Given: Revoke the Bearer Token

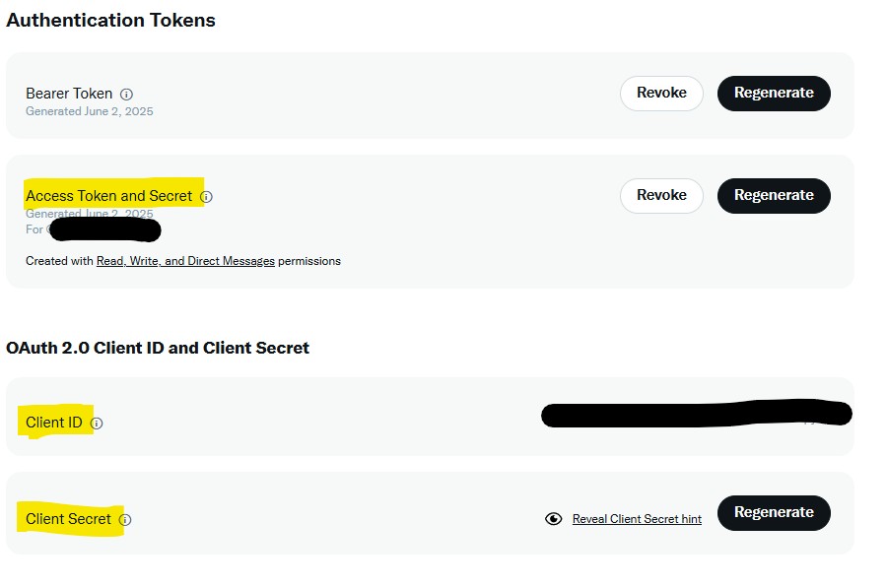Looking at the screenshot, I should click(661, 94).
